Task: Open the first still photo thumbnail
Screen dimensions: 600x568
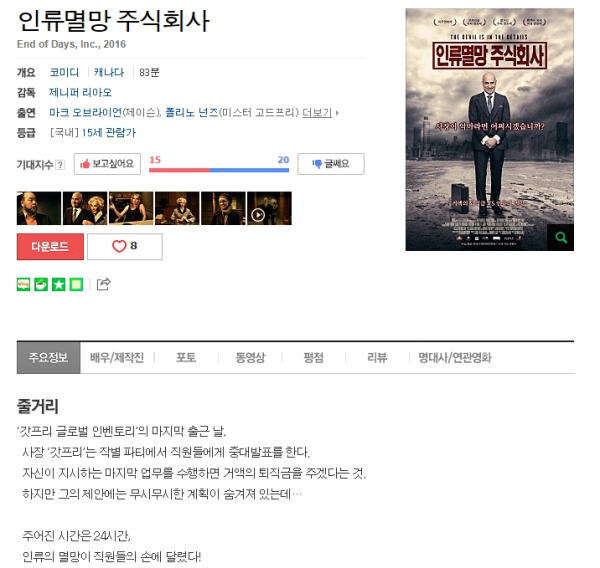Action: coord(39,208)
